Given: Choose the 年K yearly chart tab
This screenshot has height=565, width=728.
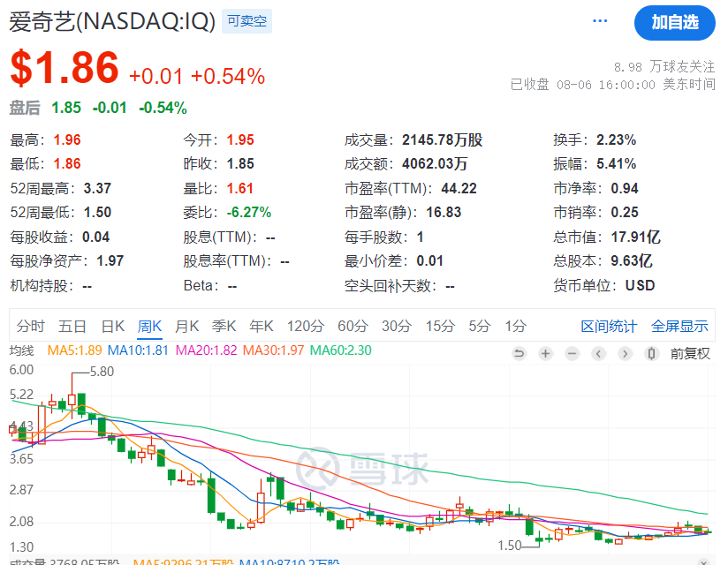Looking at the screenshot, I should click(261, 326).
